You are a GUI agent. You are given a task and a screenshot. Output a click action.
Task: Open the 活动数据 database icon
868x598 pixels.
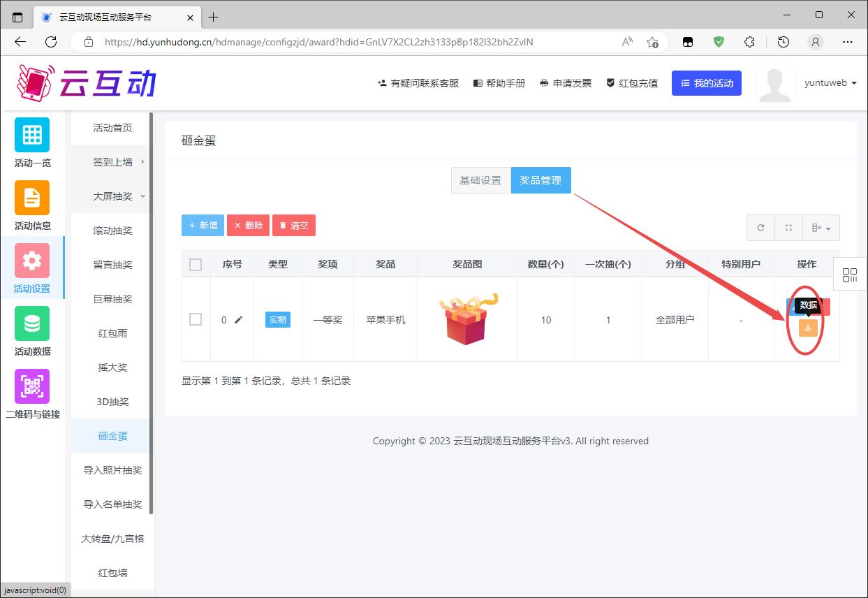point(32,323)
